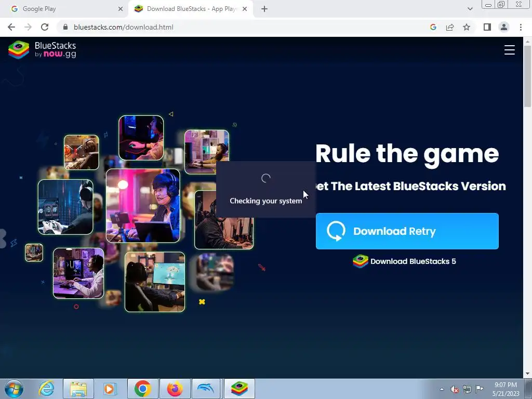Image resolution: width=532 pixels, height=399 pixels.
Task: Click the BlueStacks by now.gg logo
Action: click(x=43, y=50)
